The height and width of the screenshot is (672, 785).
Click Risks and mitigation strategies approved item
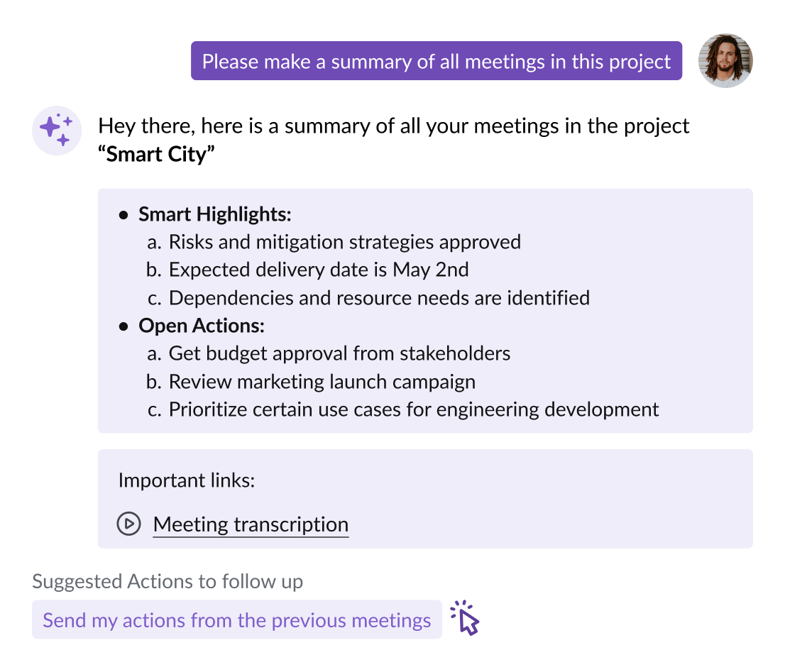click(x=344, y=242)
